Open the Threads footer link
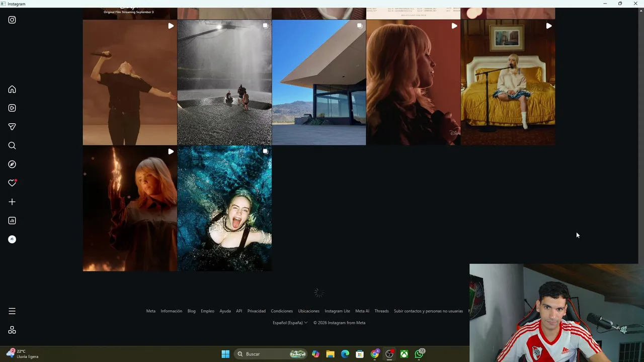The image size is (644, 362). 381,311
